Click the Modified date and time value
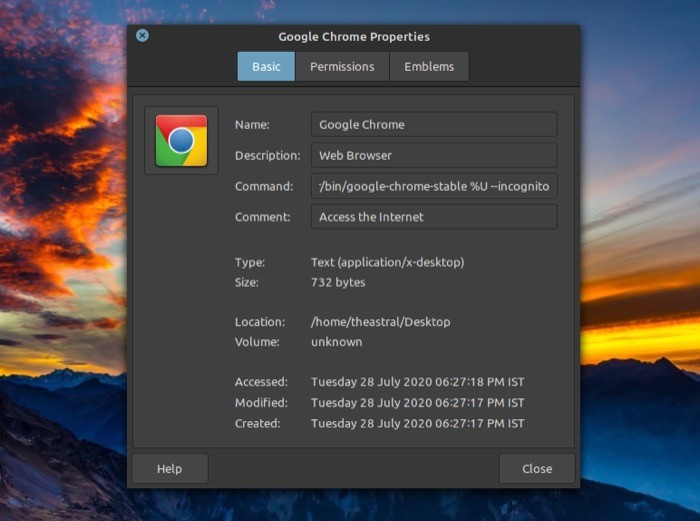 (x=417, y=403)
